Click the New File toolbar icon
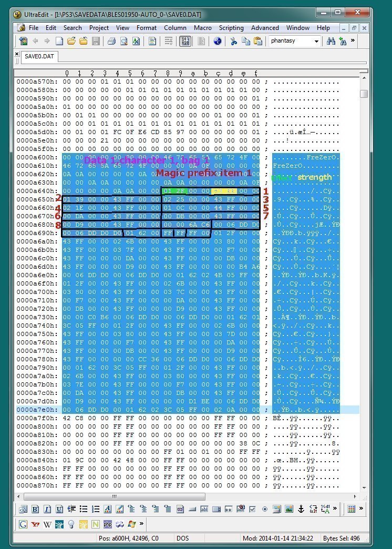Image resolution: width=392 pixels, height=549 pixels. [59, 42]
